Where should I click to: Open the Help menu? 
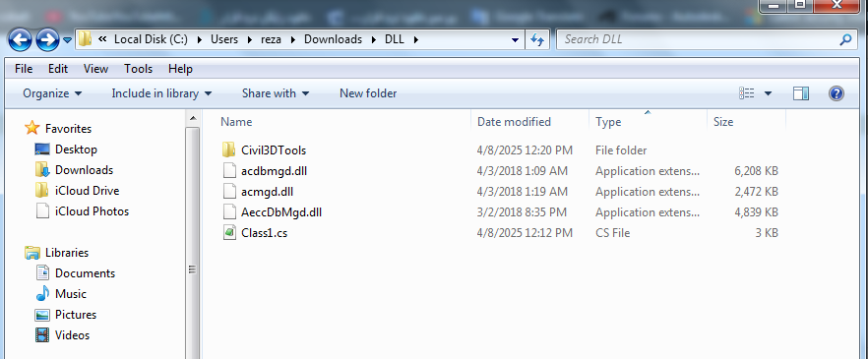coord(180,69)
